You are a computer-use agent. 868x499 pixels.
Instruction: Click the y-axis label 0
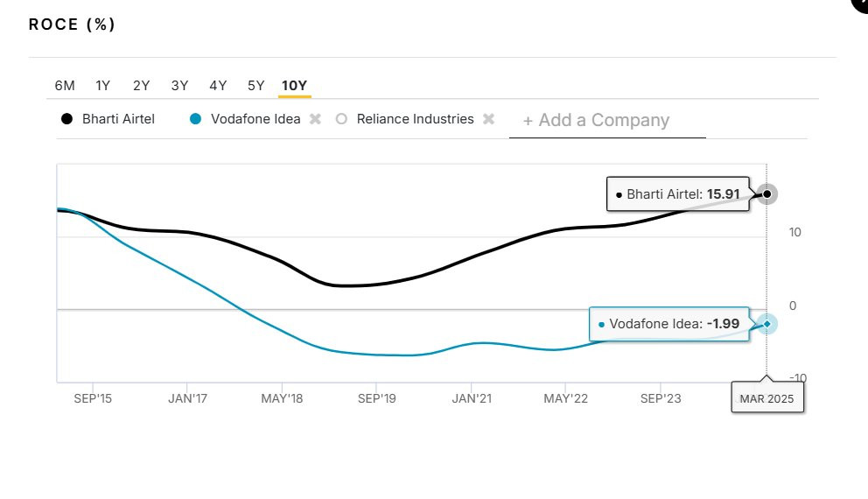pos(793,306)
